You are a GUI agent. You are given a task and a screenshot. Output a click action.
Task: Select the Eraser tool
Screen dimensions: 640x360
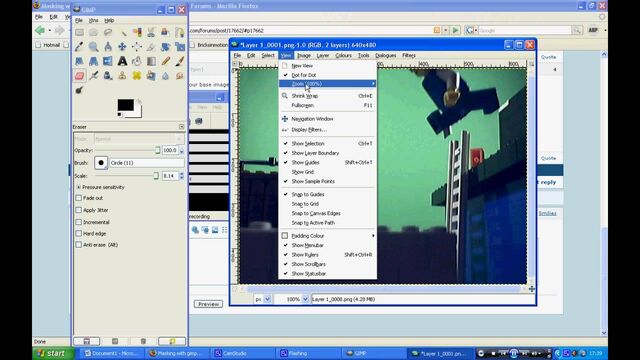click(79, 76)
